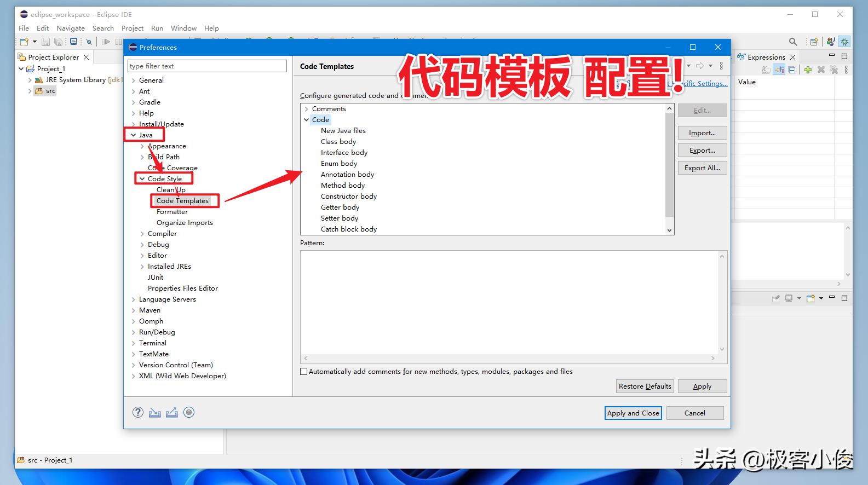Click the Skip All Breakpoints icon

click(89, 42)
